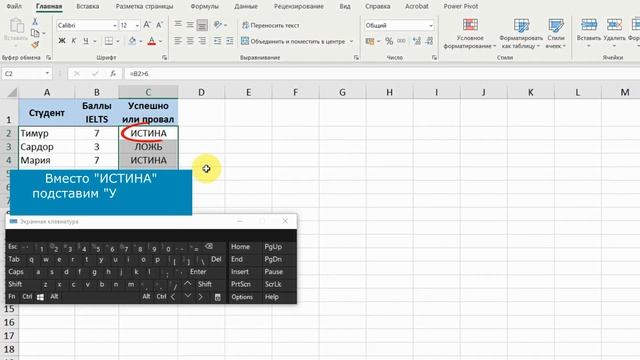Center cell text horizontally

(190, 41)
